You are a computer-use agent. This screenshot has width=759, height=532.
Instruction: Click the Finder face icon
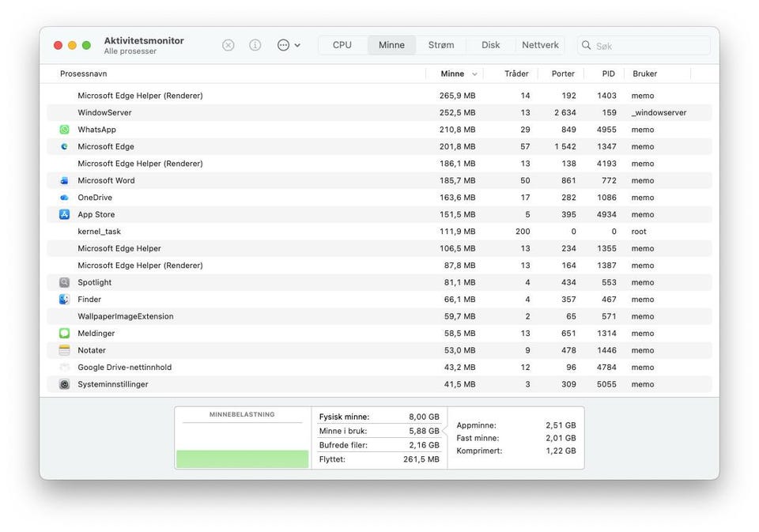pyautogui.click(x=64, y=299)
